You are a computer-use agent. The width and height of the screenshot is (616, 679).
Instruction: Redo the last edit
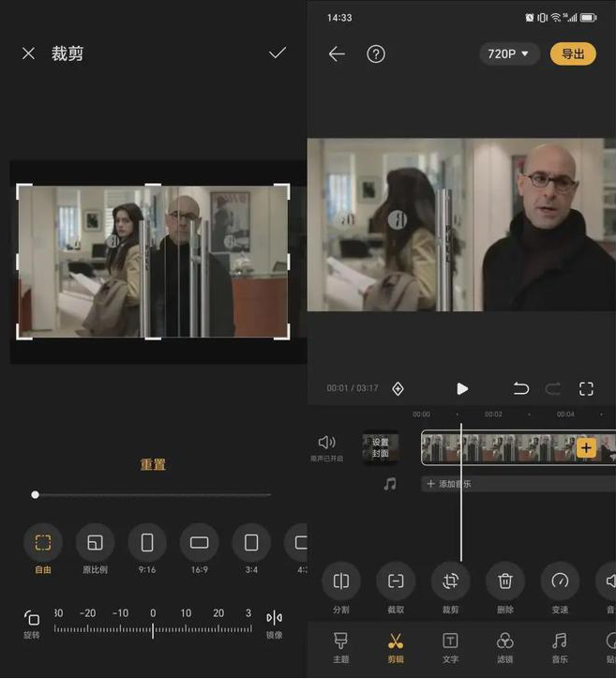pyautogui.click(x=553, y=388)
